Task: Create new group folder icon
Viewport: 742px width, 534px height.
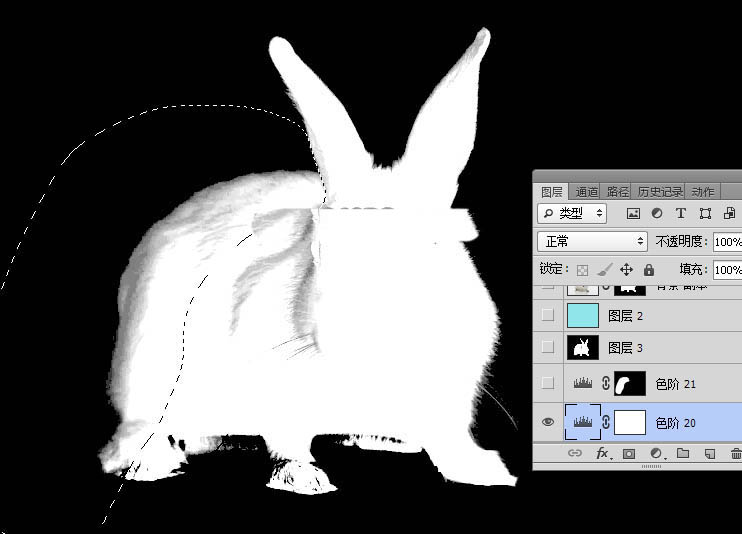Action: point(683,454)
